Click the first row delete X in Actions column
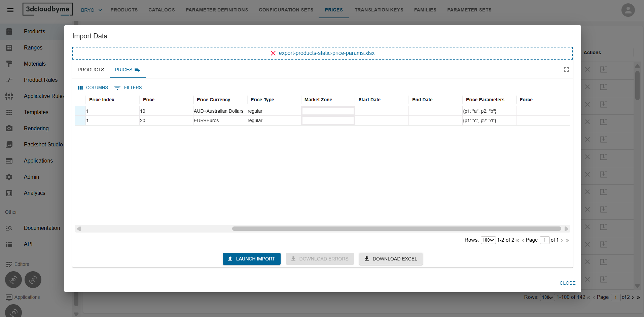Image resolution: width=644 pixels, height=317 pixels. point(587,69)
